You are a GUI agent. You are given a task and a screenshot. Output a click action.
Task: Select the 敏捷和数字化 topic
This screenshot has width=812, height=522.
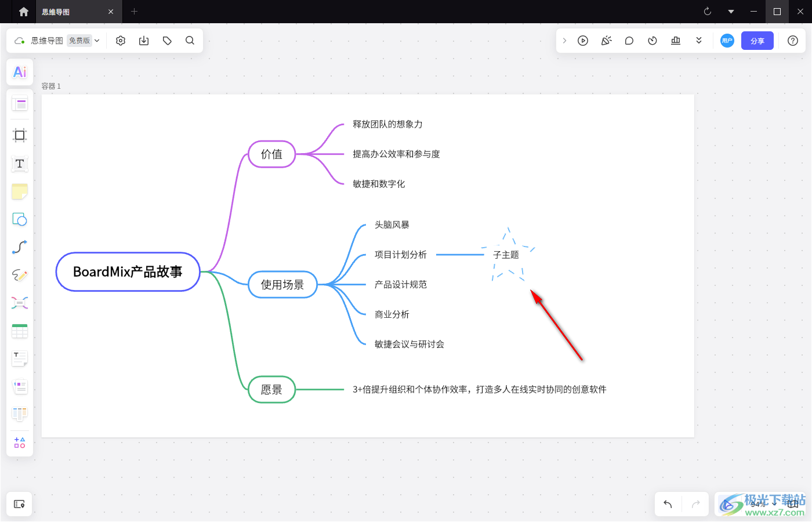point(379,184)
